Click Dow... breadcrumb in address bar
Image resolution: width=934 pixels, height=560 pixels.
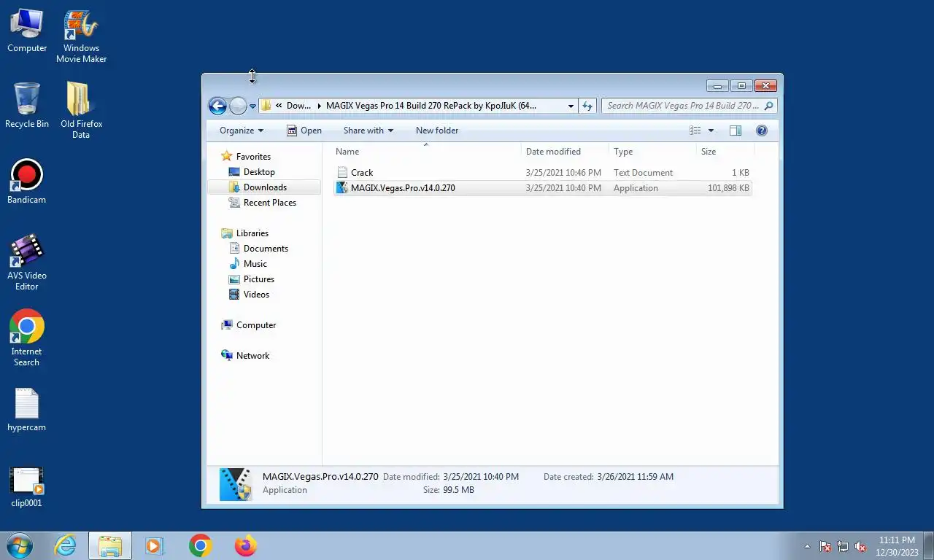click(x=298, y=106)
